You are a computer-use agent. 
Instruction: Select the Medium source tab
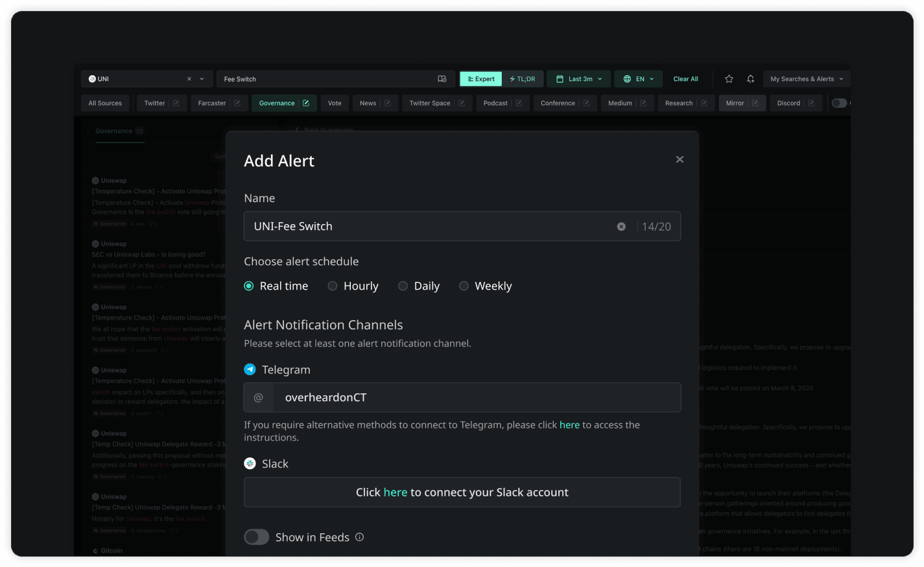[620, 103]
